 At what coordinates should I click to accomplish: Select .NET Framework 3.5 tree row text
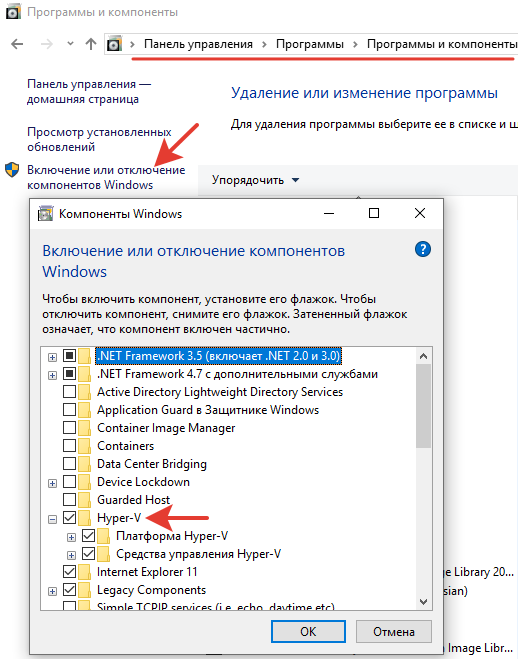point(218,356)
